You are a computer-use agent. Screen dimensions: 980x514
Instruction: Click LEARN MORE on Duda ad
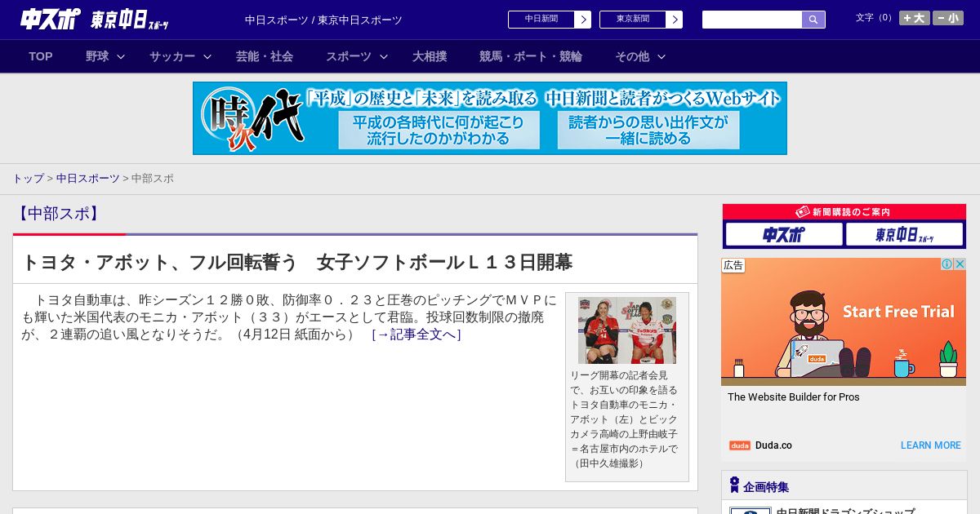coord(931,445)
